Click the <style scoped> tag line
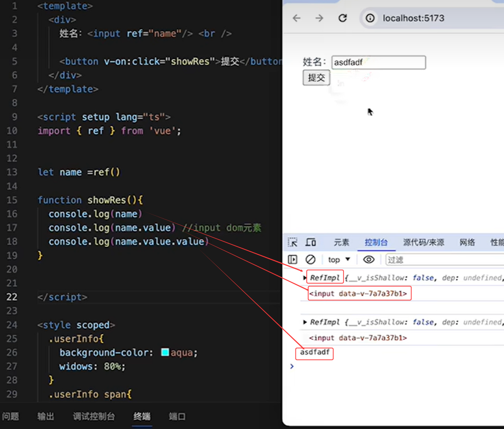 [76, 325]
